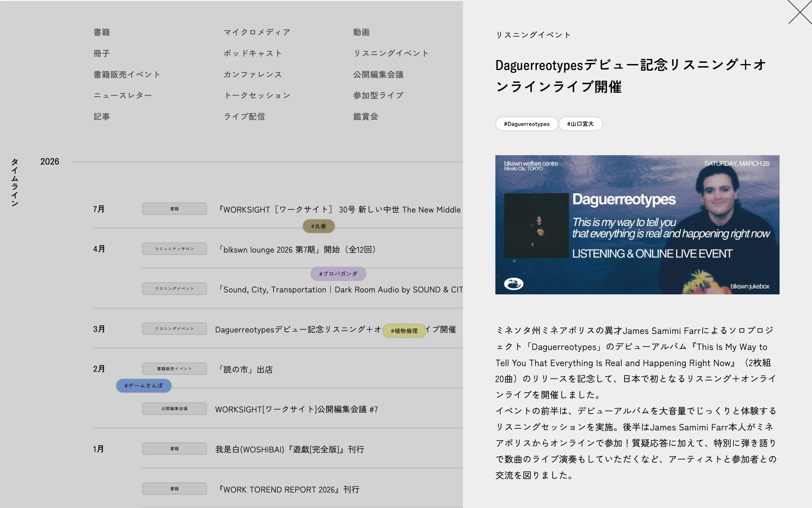Select the 記事 filter
Image resolution: width=812 pixels, height=508 pixels.
tap(102, 117)
